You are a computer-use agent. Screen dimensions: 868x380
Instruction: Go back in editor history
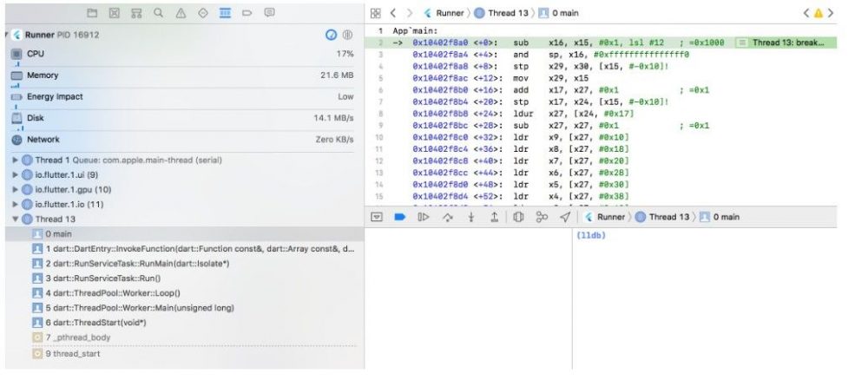392,13
